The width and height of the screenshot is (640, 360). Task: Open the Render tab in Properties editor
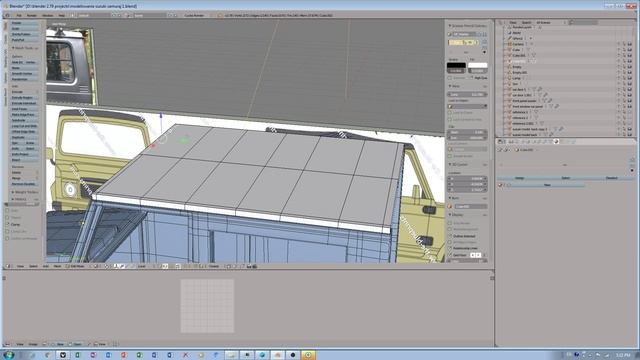[x=511, y=142]
